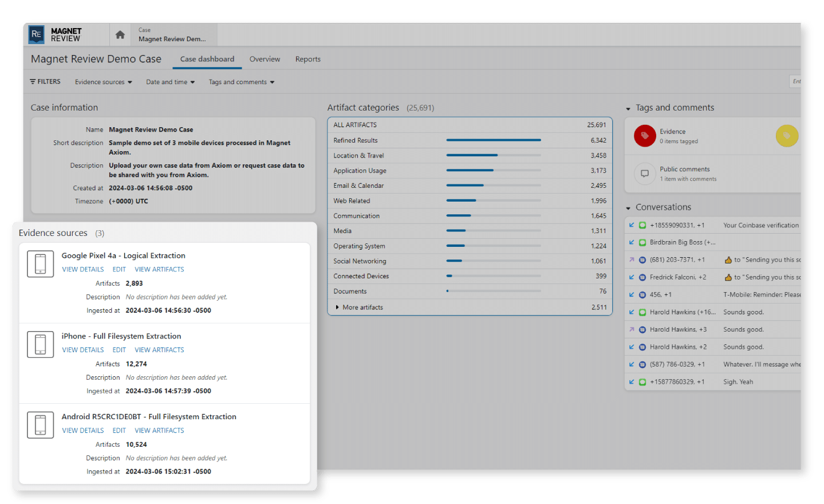This screenshot has width=824, height=504.
Task: Switch to the Overview tab
Action: (264, 58)
